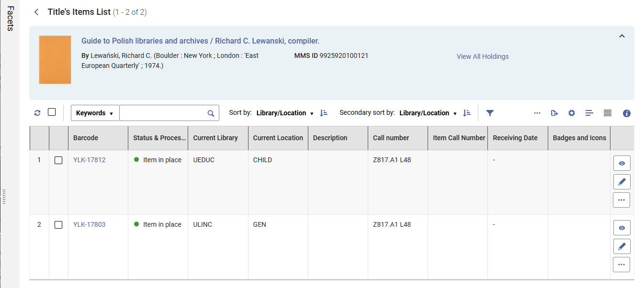Viewport: 644px width, 288px height.
Task: Click the search magnifier icon
Action: 211,113
